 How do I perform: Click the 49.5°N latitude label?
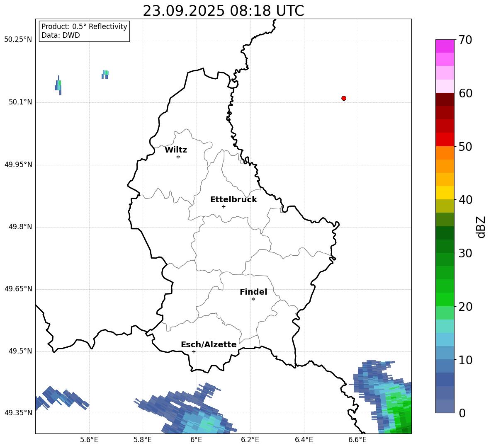[20, 351]
